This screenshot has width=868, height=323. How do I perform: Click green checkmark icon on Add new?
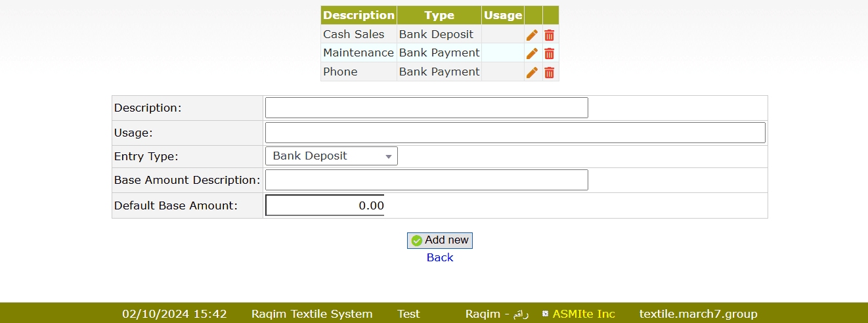tap(416, 241)
